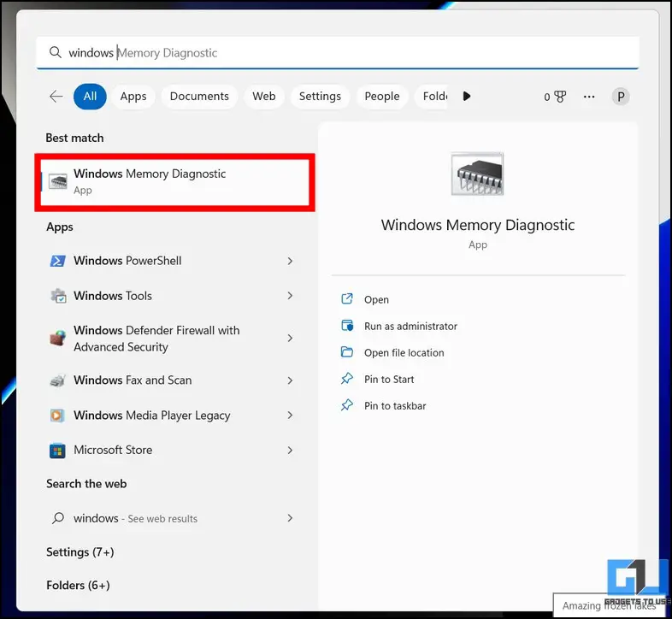Switch to the Web filter tab
672x619 pixels.
[264, 97]
